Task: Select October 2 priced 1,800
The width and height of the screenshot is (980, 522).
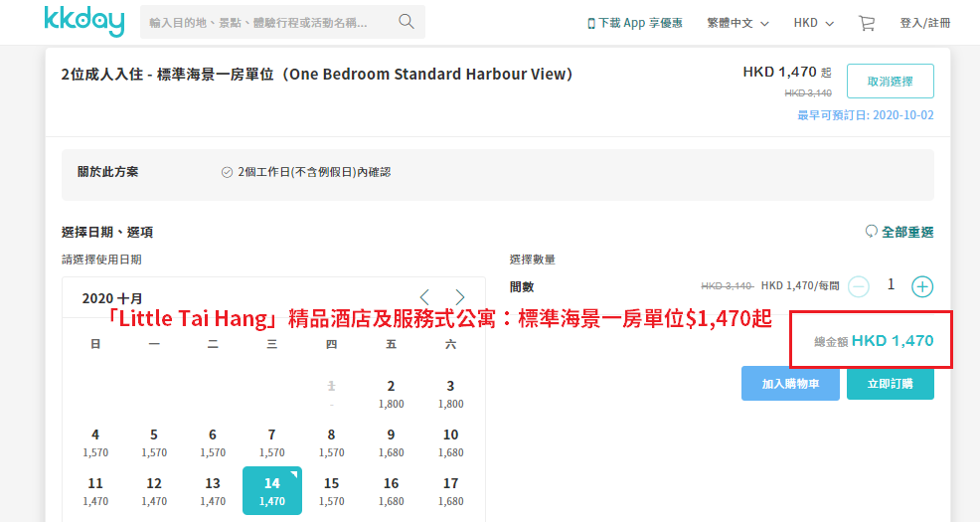Action: click(x=391, y=394)
